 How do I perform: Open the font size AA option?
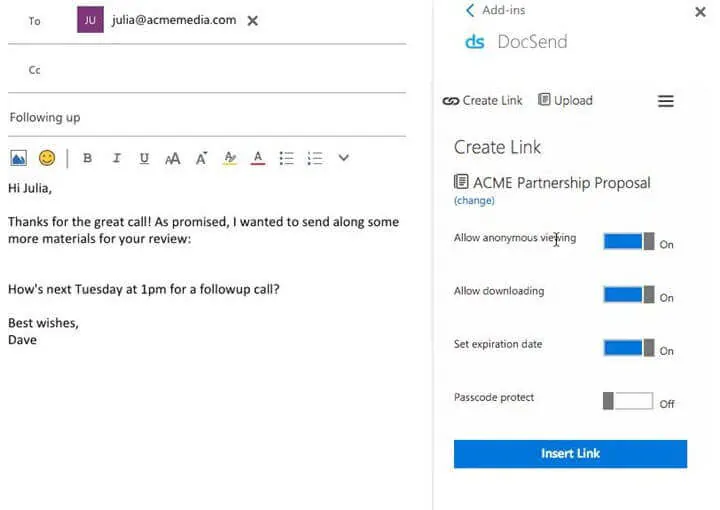[x=173, y=159]
